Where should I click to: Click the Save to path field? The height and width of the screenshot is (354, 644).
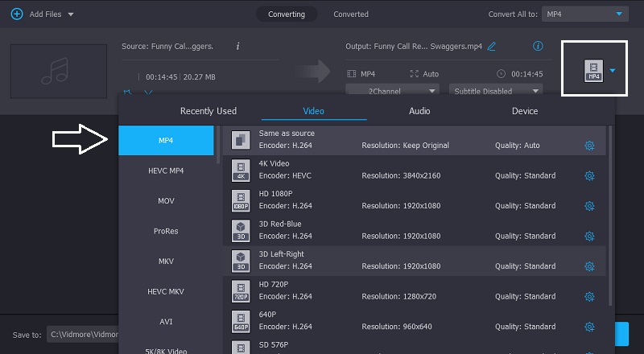82,335
